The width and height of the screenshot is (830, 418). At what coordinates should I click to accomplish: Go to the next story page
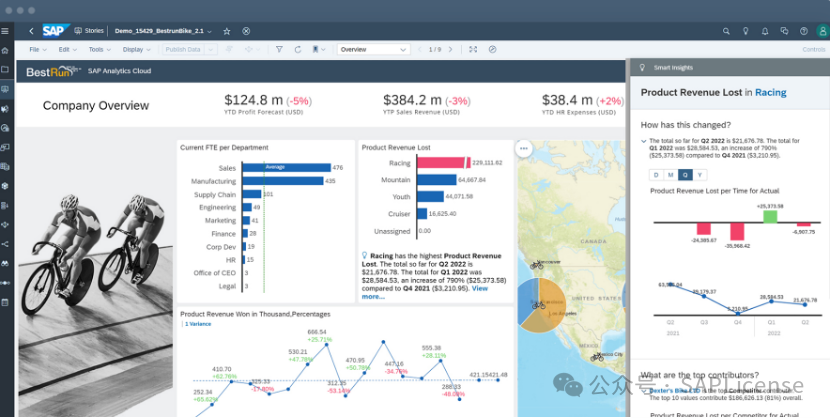(450, 49)
